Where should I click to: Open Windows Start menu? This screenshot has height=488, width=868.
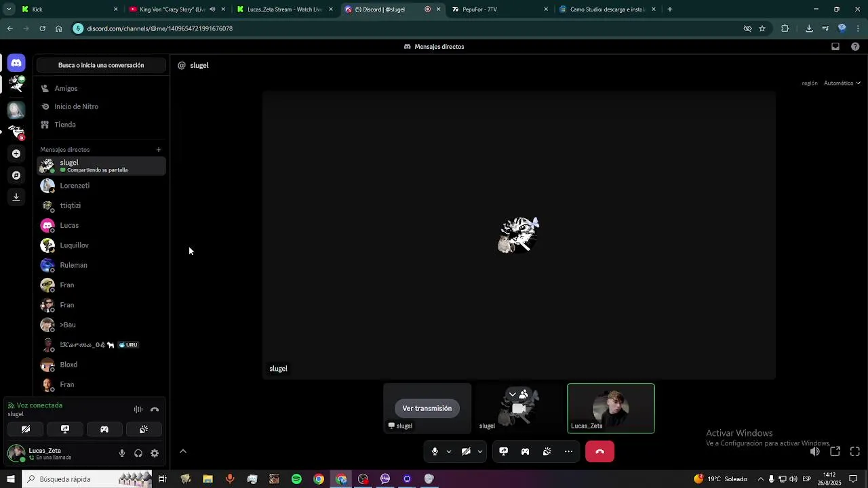10,479
